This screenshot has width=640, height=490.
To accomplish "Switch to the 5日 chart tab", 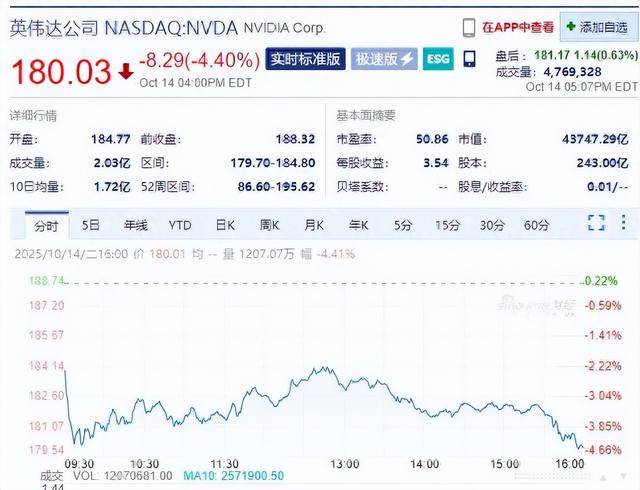I will click(91, 225).
